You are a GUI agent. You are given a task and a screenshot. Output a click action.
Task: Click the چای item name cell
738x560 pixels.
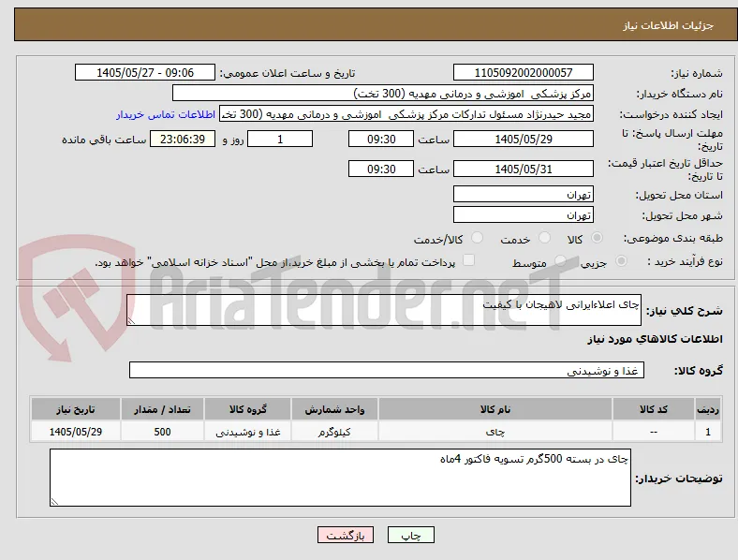(495, 432)
